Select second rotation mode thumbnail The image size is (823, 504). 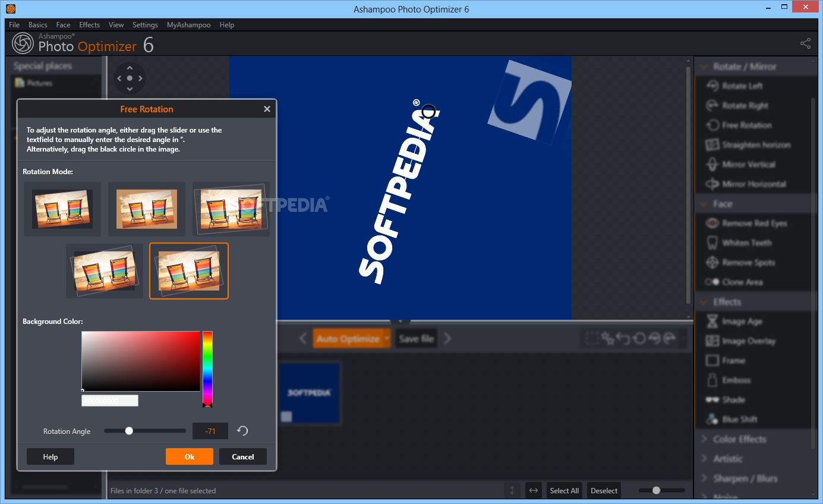tap(147, 209)
